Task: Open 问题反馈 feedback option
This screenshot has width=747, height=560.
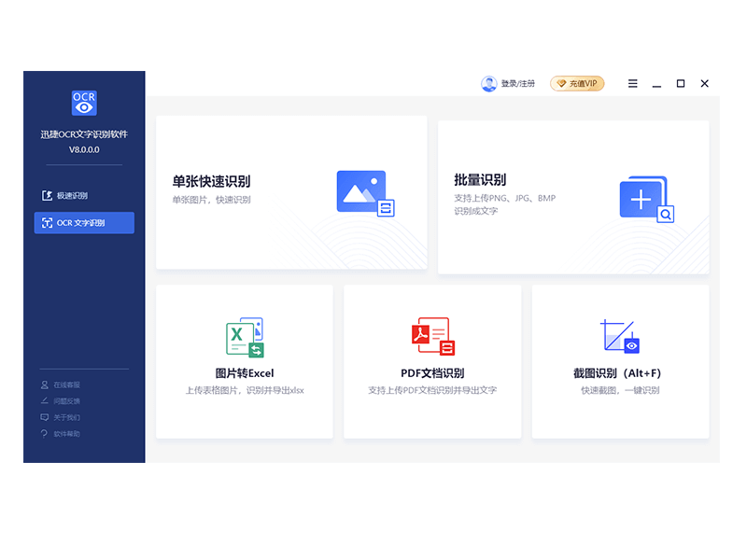Action: click(63, 399)
